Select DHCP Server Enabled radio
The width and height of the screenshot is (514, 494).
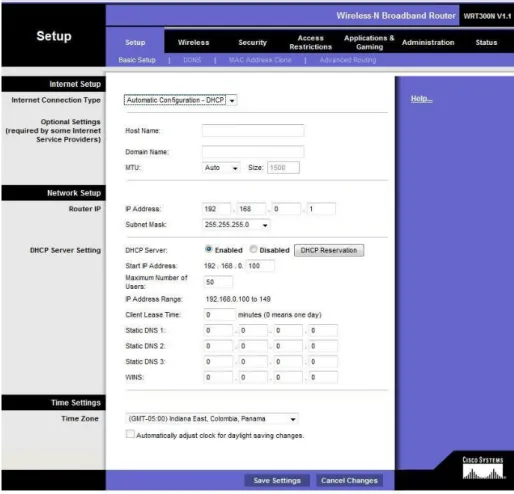click(x=209, y=249)
